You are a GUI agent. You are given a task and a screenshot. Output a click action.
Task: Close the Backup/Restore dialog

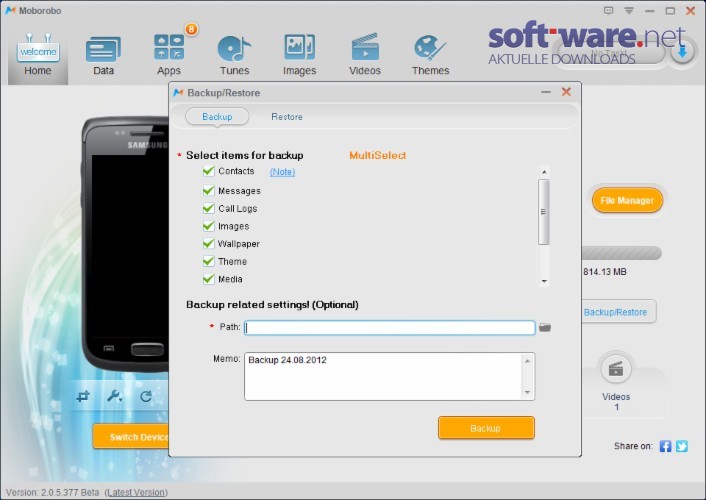566,92
